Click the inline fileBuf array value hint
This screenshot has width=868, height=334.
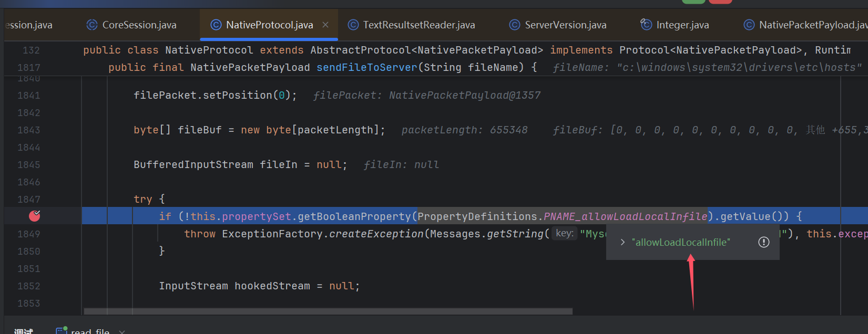(x=710, y=130)
